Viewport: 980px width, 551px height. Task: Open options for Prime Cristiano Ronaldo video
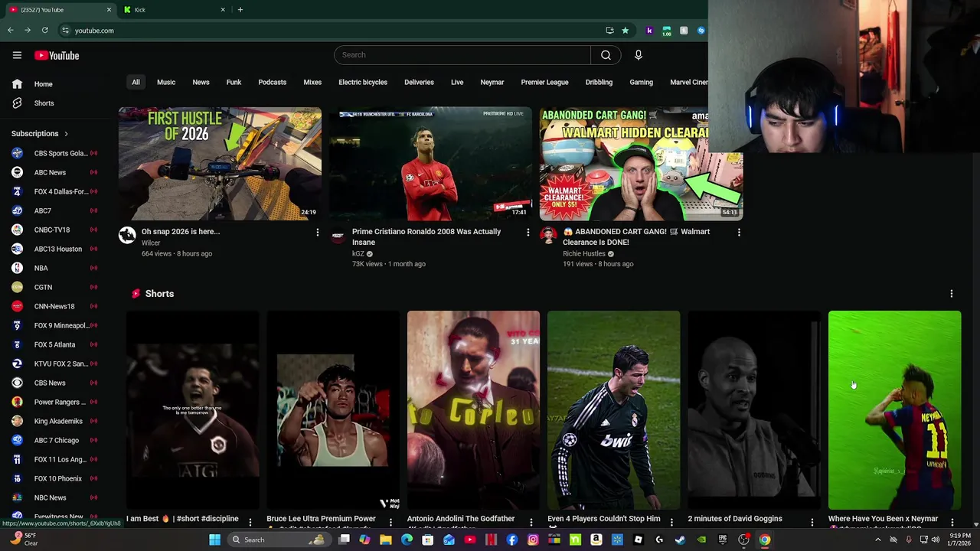coord(528,232)
